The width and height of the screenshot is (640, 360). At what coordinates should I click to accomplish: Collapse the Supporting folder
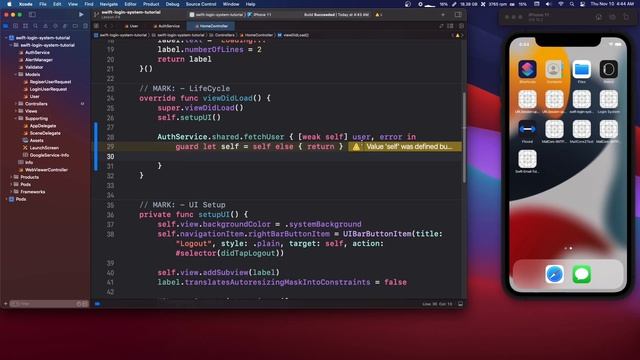[16, 118]
